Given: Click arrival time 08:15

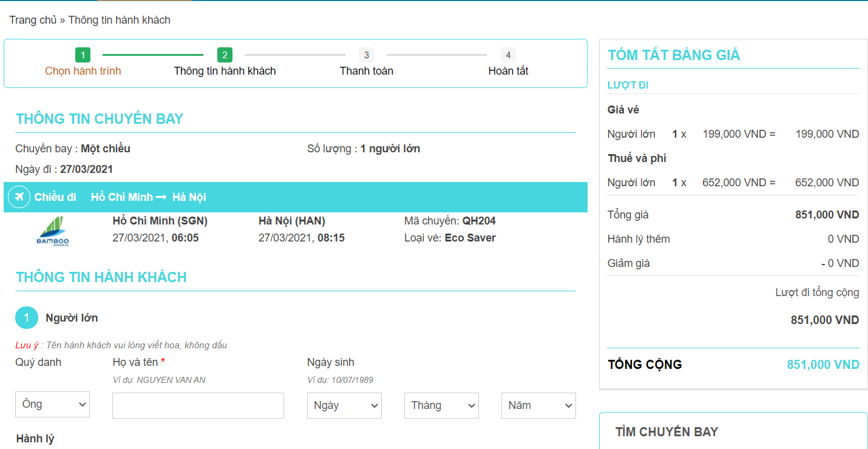Looking at the screenshot, I should coord(331,238).
